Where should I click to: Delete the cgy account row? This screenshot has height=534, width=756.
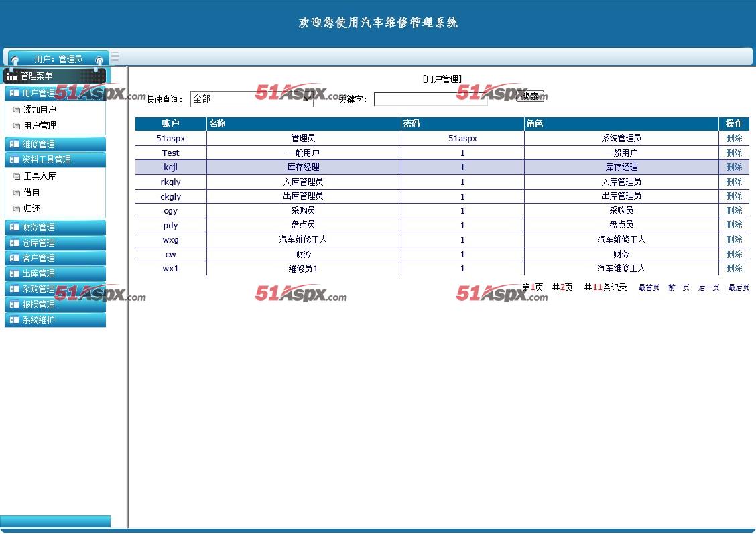point(734,210)
